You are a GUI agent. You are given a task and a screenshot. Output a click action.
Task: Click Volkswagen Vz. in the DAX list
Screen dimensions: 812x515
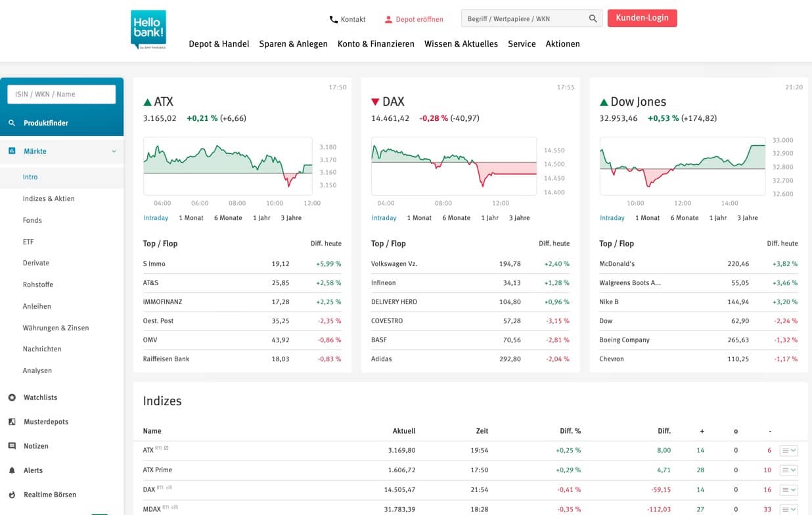[x=394, y=263]
